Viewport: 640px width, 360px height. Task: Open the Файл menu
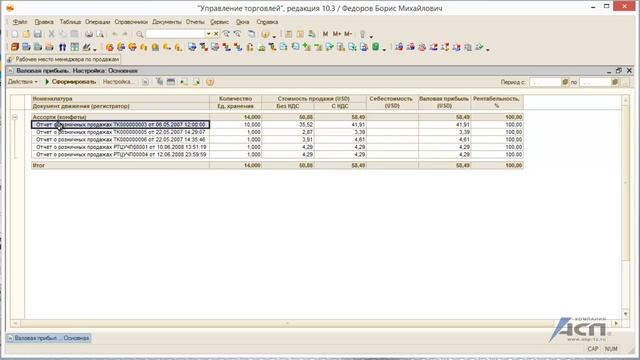pos(20,22)
